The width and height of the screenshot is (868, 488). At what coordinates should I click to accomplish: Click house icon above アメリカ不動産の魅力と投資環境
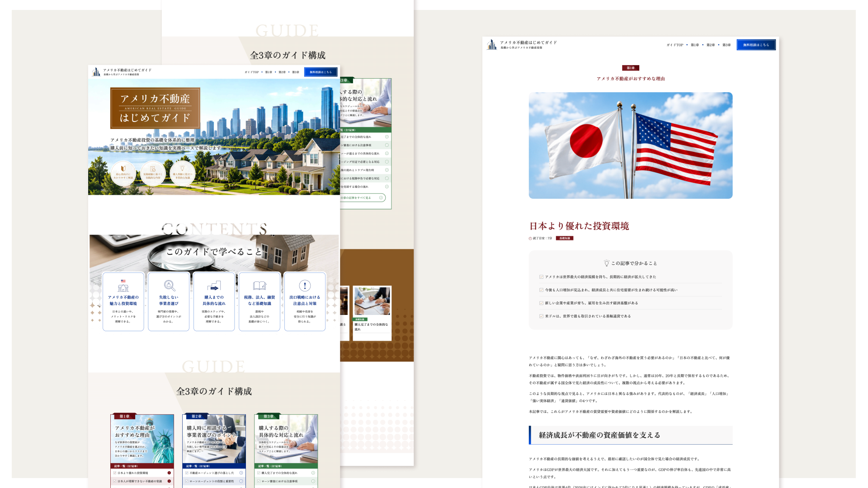pos(123,286)
